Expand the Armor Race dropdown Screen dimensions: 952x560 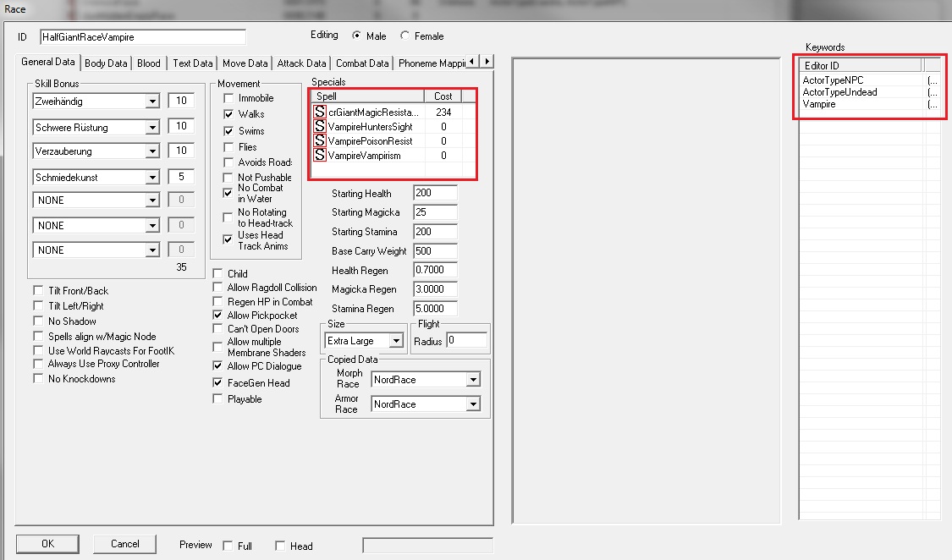click(x=472, y=405)
